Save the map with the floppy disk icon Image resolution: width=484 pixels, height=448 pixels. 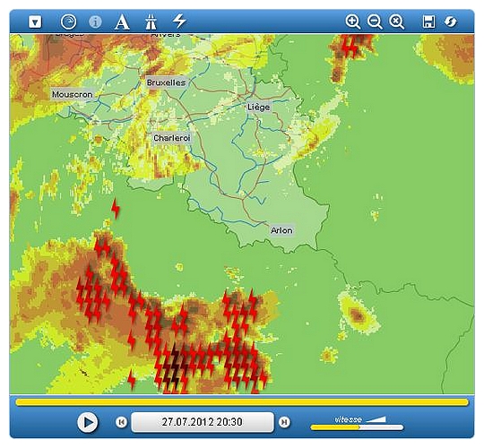pyautogui.click(x=428, y=22)
